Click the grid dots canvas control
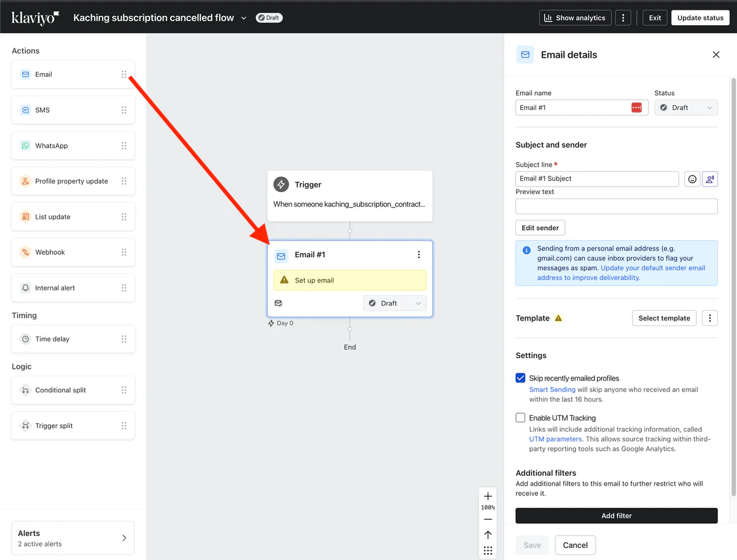The height and width of the screenshot is (560, 737). tap(488, 550)
